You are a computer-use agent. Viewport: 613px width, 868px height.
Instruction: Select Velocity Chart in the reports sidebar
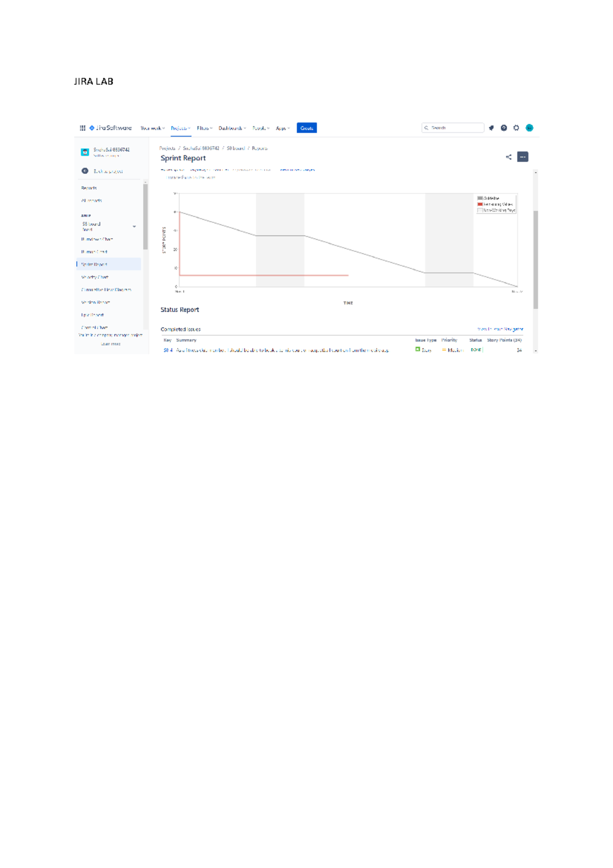95,277
